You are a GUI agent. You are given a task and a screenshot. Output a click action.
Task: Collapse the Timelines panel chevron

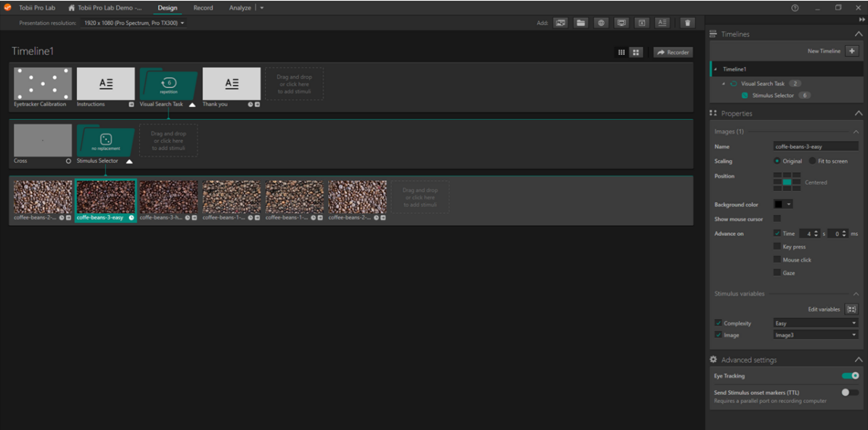pos(858,34)
